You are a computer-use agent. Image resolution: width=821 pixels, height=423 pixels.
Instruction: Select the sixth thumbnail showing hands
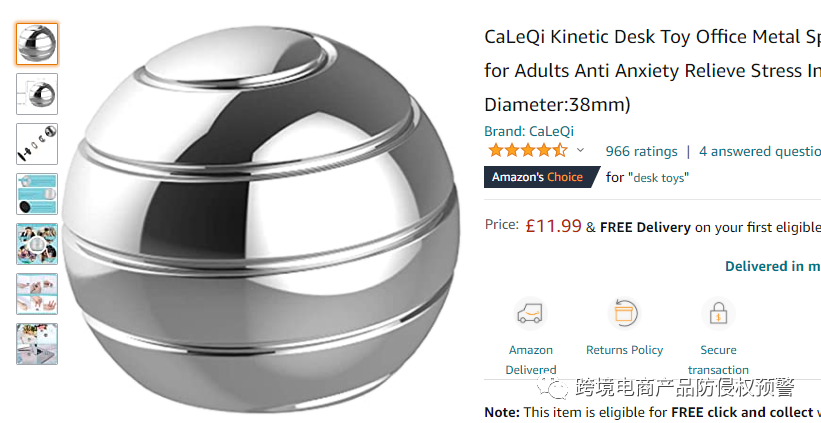(37, 294)
